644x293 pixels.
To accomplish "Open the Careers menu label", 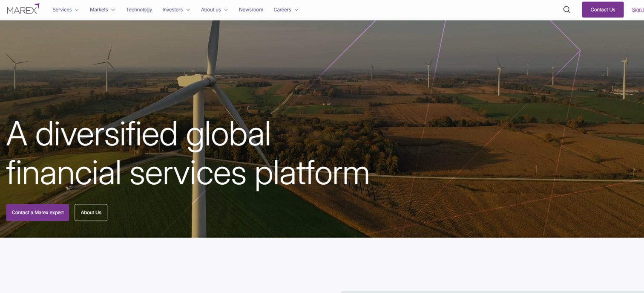I will tap(282, 10).
